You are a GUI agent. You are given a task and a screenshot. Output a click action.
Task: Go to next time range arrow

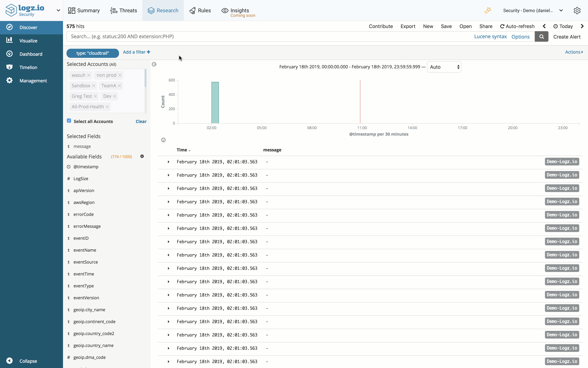pos(582,26)
